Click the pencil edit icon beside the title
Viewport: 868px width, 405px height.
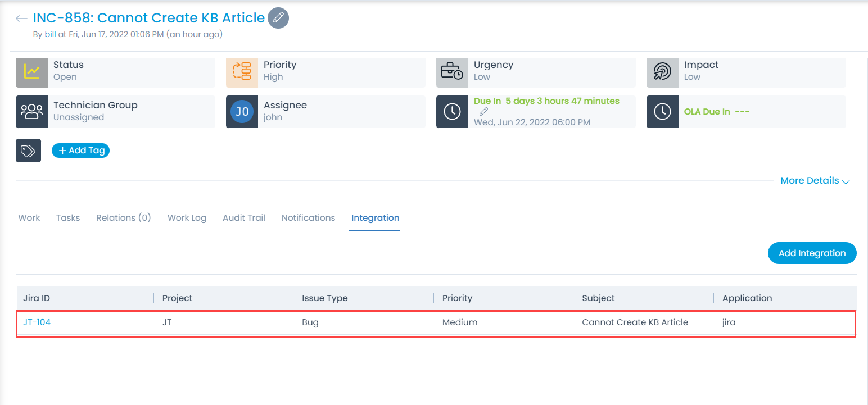coord(278,18)
